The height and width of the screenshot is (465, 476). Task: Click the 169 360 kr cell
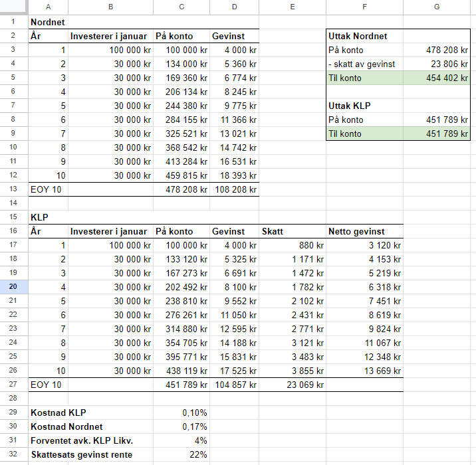point(181,78)
